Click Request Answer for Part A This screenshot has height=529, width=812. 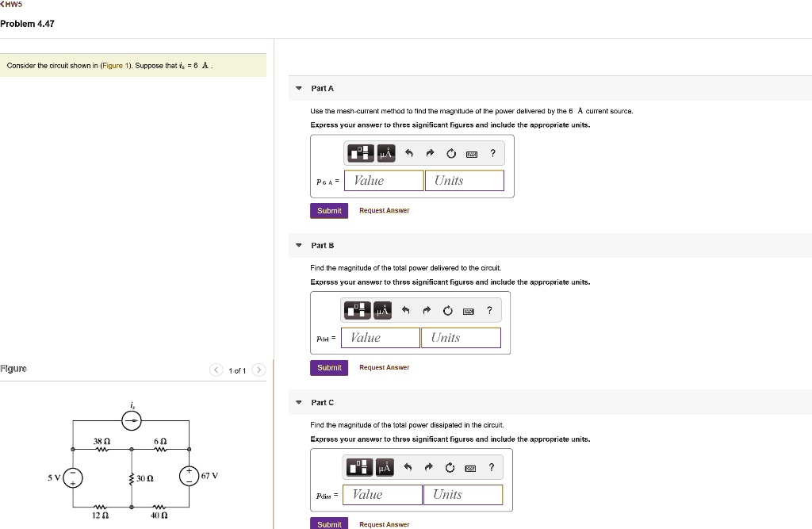pyautogui.click(x=384, y=211)
